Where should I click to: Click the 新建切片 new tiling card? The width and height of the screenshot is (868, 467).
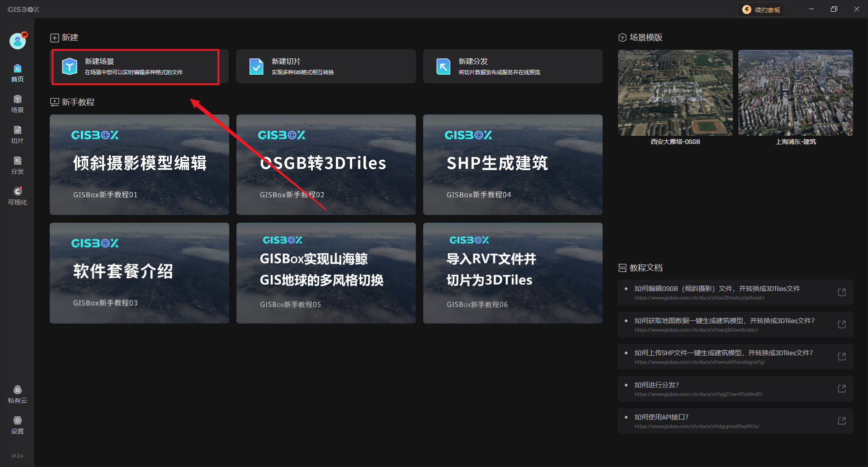[325, 67]
